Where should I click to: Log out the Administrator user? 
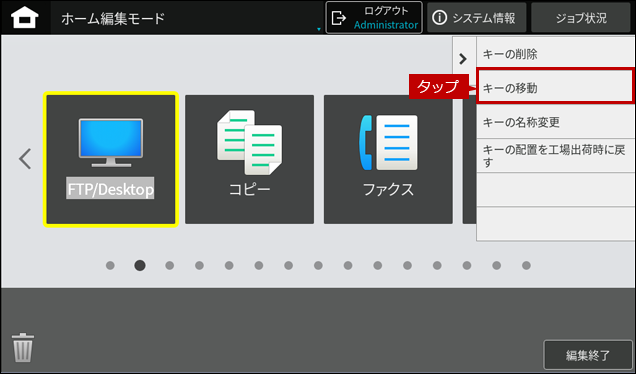tap(374, 18)
